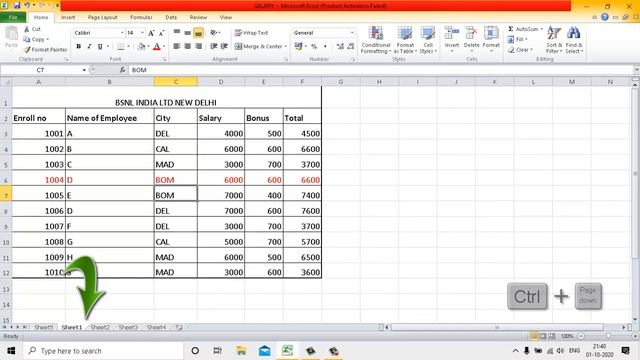Open the Font Color dropdown arrow
This screenshot has height=360, width=640.
pyautogui.click(x=164, y=47)
